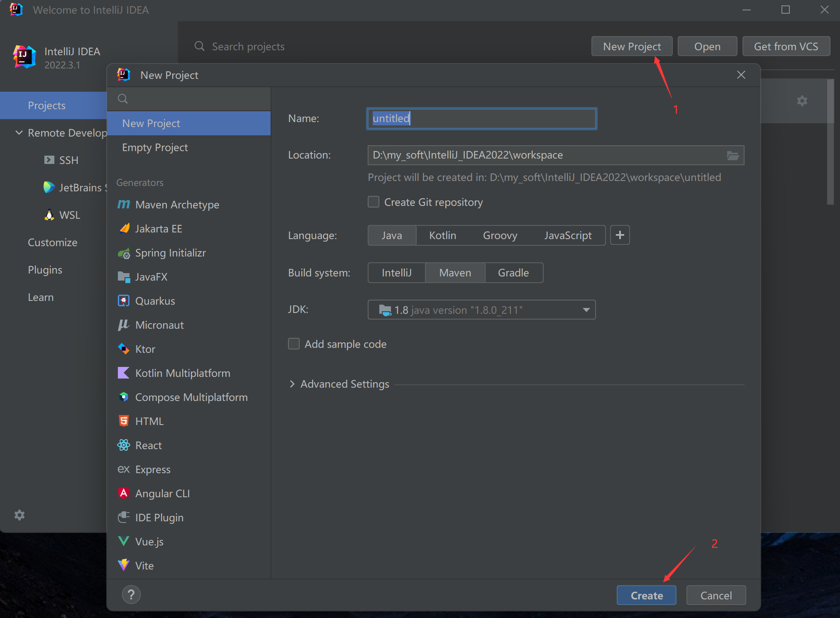Image resolution: width=840 pixels, height=618 pixels.
Task: Select Empty Project in list
Action: point(155,147)
